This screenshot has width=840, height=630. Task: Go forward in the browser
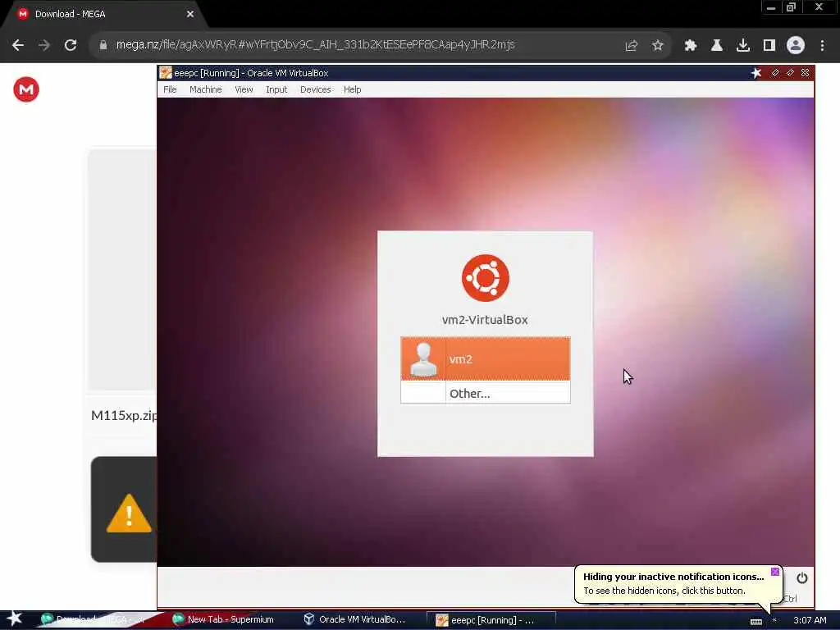[44, 45]
